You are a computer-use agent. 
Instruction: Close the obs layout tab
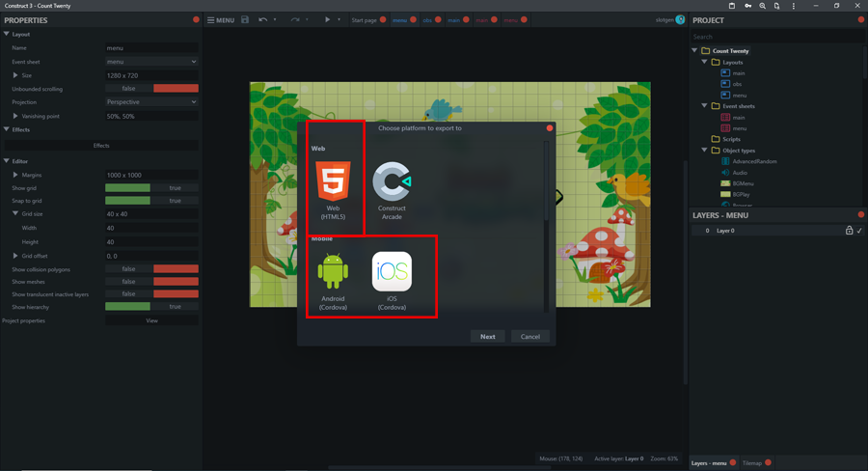click(x=438, y=20)
